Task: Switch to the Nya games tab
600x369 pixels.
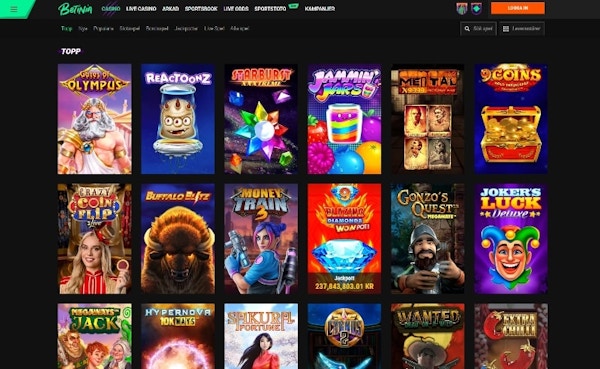Action: click(83, 28)
